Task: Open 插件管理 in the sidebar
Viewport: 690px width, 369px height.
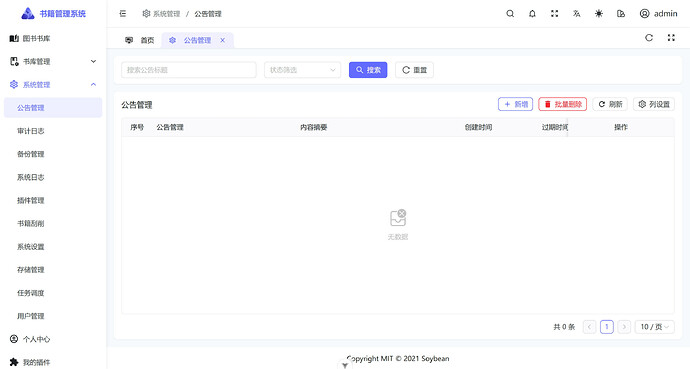Action: pyautogui.click(x=53, y=200)
